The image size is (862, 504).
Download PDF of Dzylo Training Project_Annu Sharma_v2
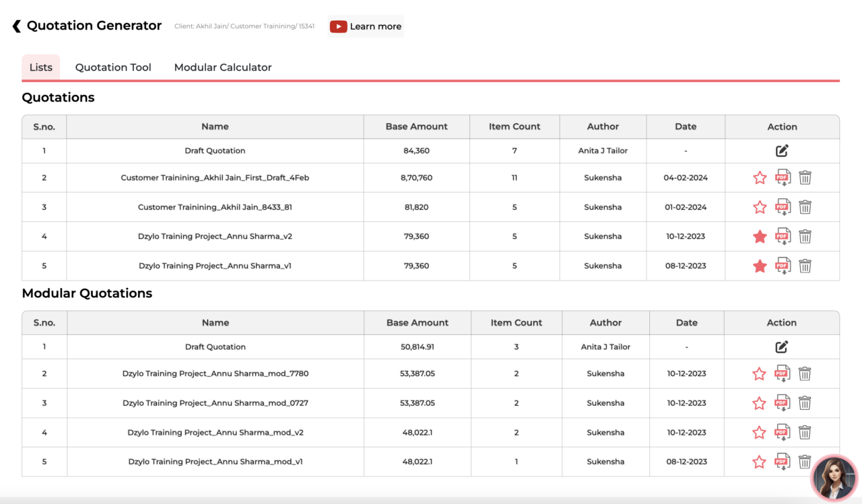(783, 236)
